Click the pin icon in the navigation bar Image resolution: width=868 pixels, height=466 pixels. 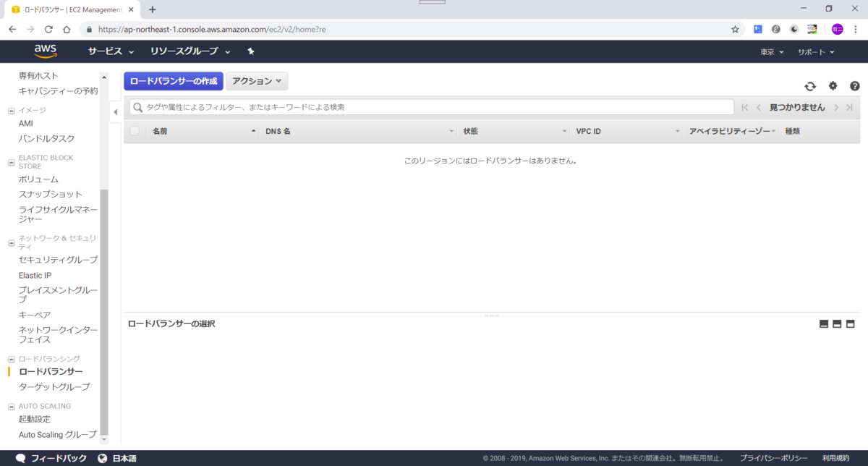250,51
